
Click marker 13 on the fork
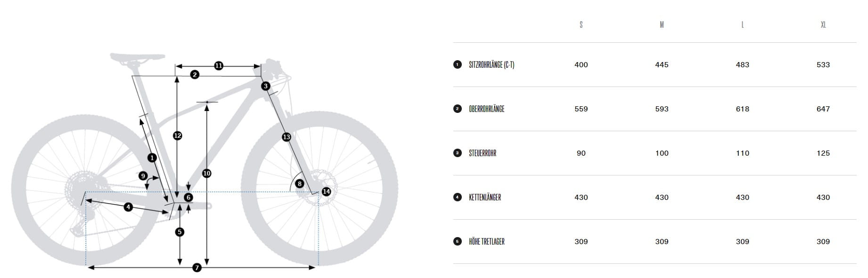(287, 137)
